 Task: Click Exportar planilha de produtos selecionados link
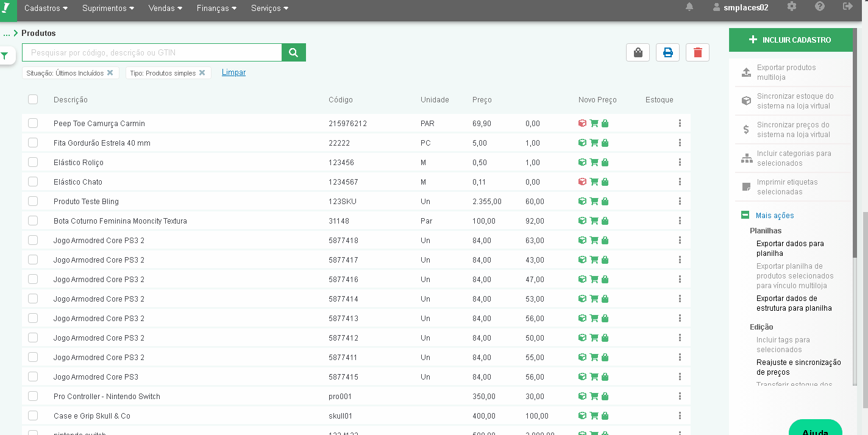[x=795, y=276]
